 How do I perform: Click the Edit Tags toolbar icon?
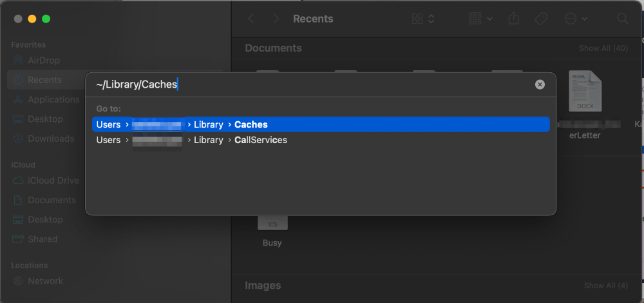pos(541,19)
